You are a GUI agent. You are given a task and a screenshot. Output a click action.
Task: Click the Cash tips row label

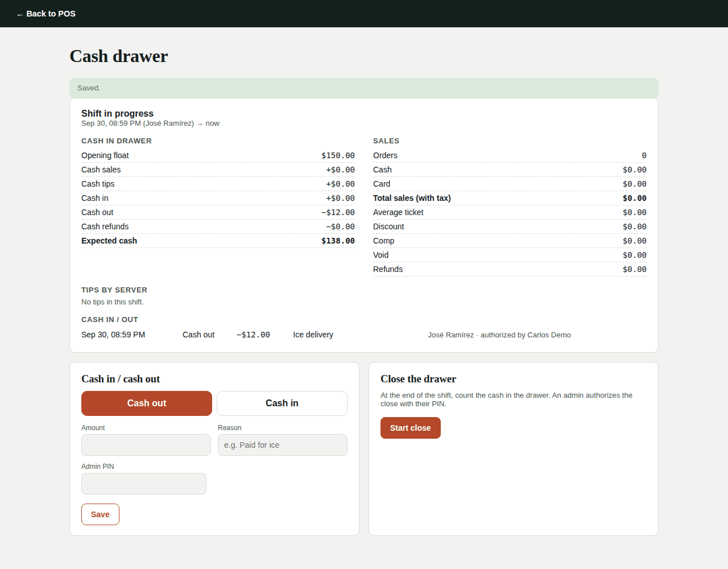pos(98,184)
